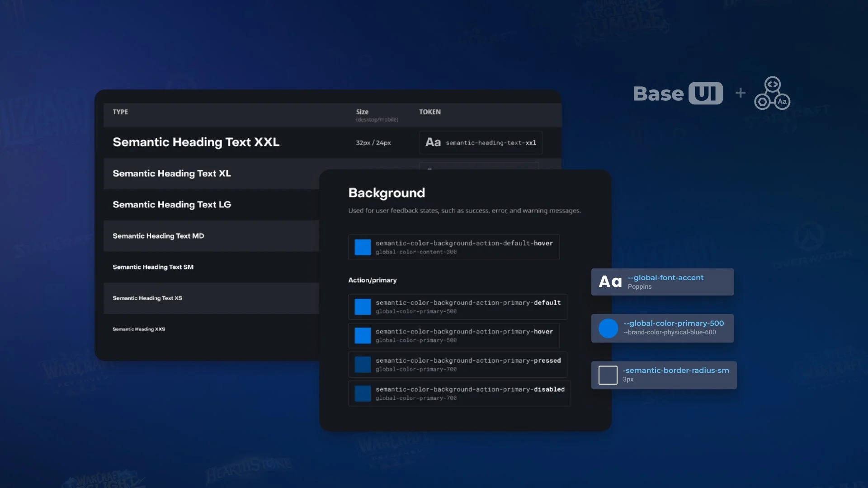Select the Semantic Heading Text MD row
This screenshot has height=488, width=868.
point(158,236)
